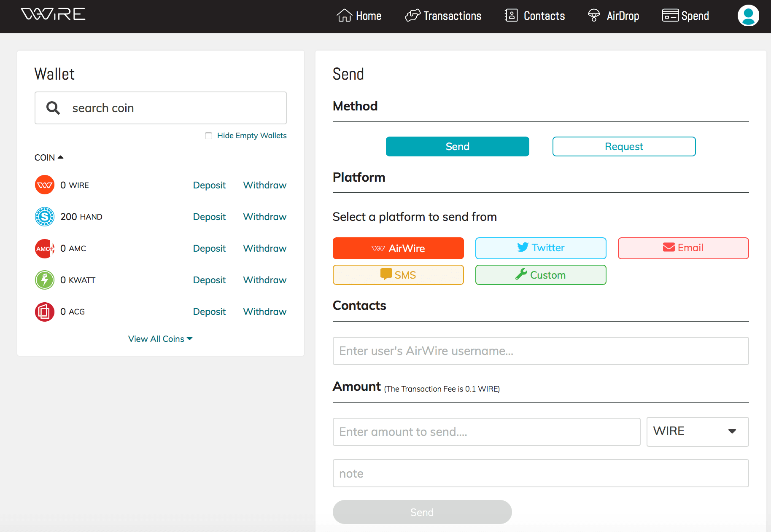Click the search magnifier icon
The image size is (771, 532).
pos(53,108)
